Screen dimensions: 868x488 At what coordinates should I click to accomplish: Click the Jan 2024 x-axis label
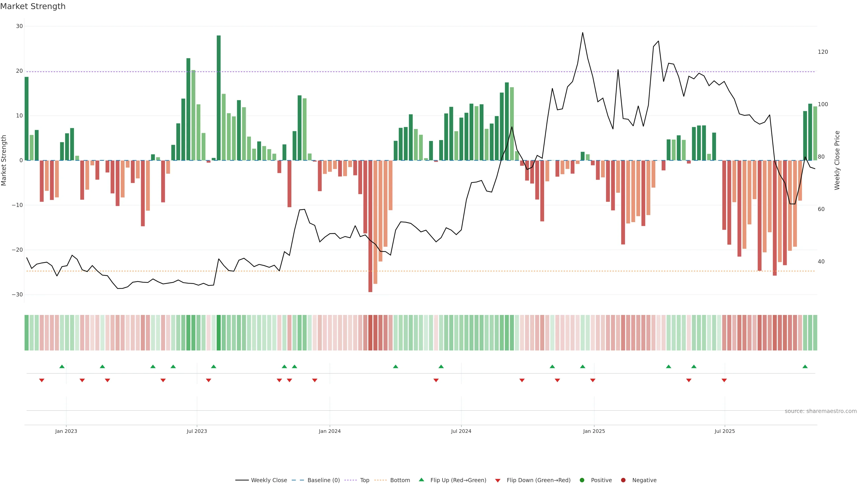[x=330, y=431]
